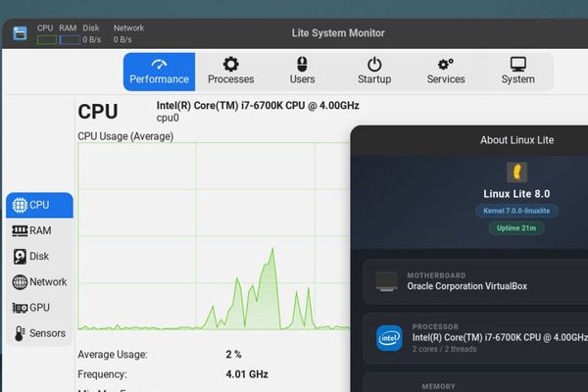The image size is (588, 392).
Task: Click the large CPU heading
Action: 98,112
